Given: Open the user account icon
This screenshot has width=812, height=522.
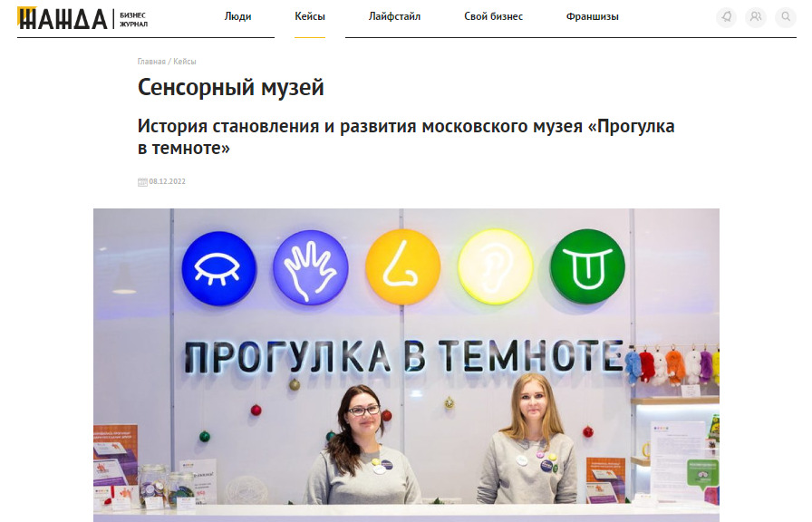Looking at the screenshot, I should point(756,17).
